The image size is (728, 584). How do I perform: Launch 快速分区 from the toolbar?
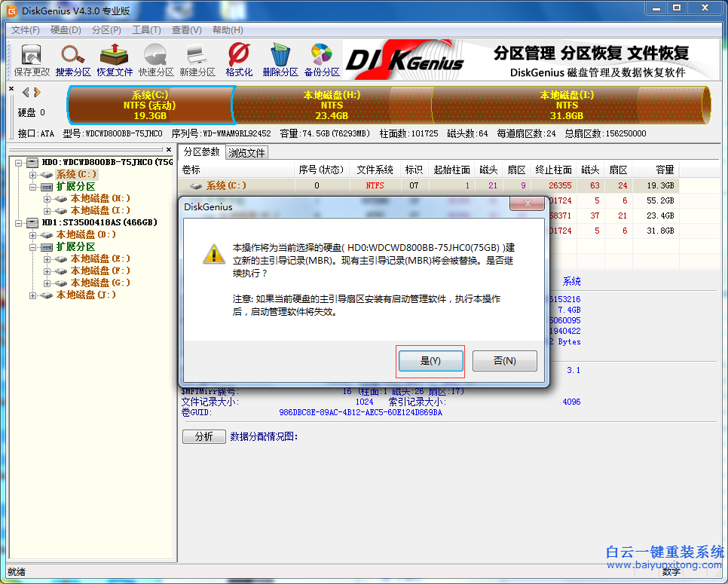click(155, 59)
